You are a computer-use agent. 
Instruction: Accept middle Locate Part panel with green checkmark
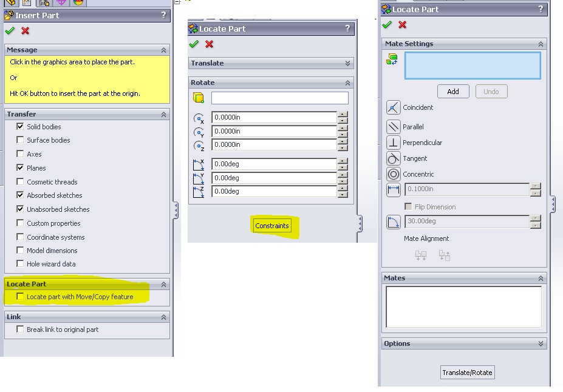[x=194, y=44]
